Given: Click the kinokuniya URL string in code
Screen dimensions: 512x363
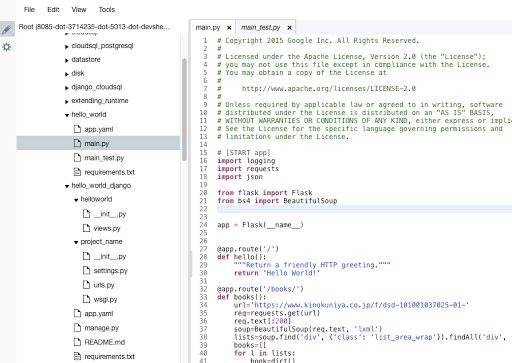Looking at the screenshot, I should coord(360,305).
